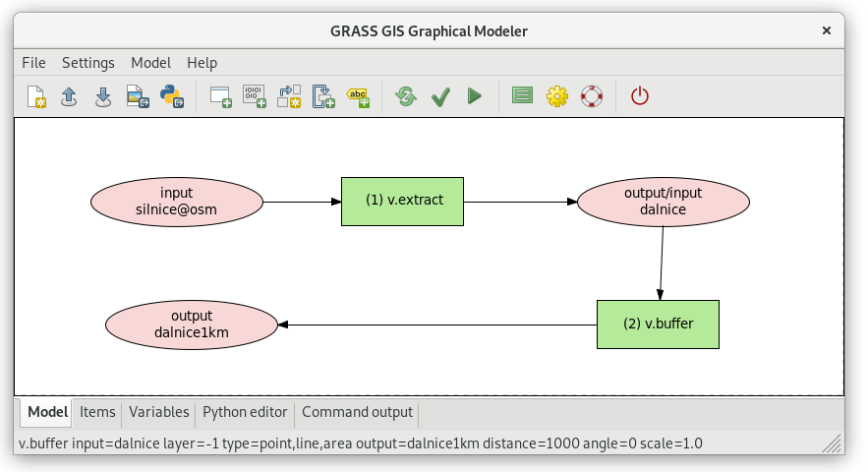Save model to file (download arrow icon)

coord(103,96)
